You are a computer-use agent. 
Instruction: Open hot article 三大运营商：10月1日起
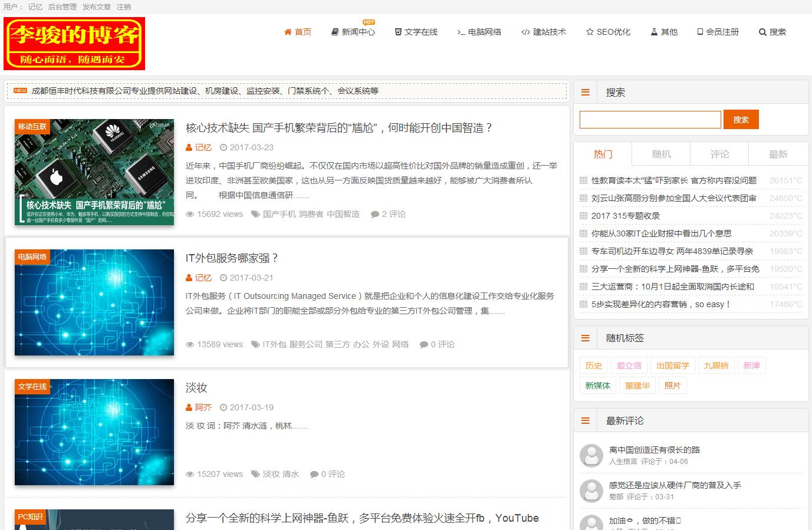[x=673, y=287]
